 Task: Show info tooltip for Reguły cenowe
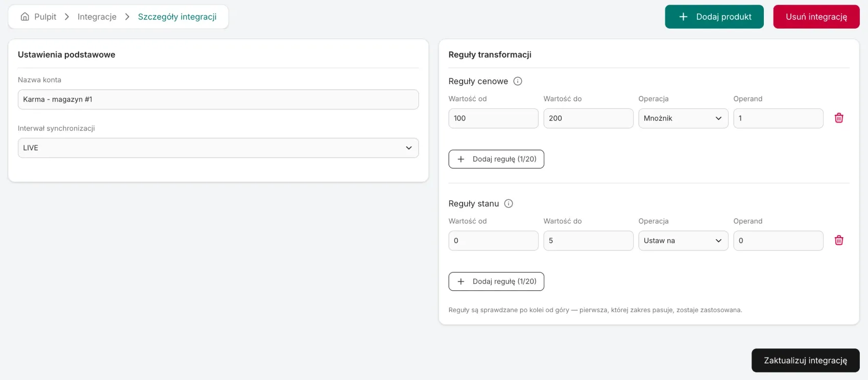518,81
